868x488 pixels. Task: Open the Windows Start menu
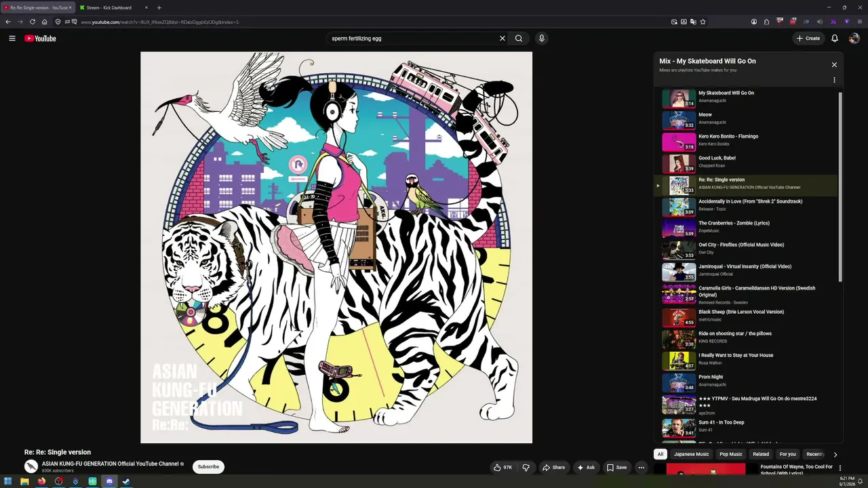(x=8, y=481)
